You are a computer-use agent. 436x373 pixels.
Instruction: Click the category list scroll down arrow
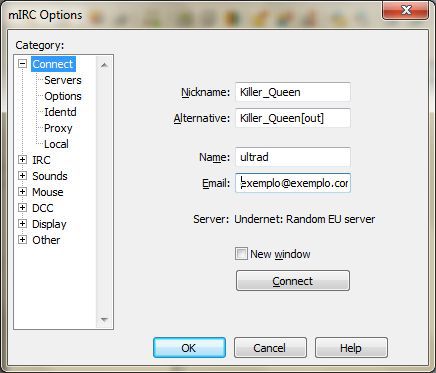[x=104, y=320]
